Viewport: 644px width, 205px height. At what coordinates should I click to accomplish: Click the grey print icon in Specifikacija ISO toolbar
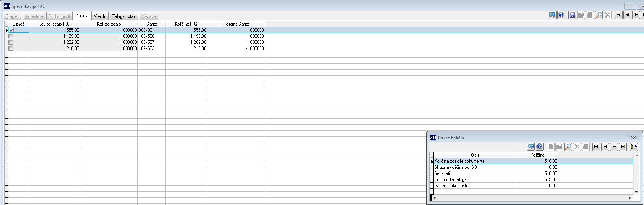[590, 15]
